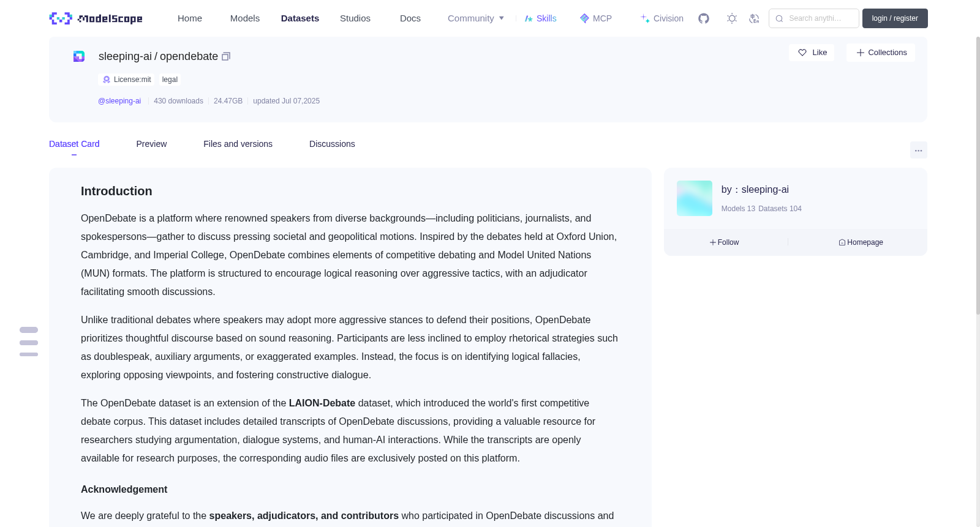Viewport: 980px width, 527px height.
Task: Click the sleeping-ai gradient avatar thumbnail
Action: click(x=695, y=198)
